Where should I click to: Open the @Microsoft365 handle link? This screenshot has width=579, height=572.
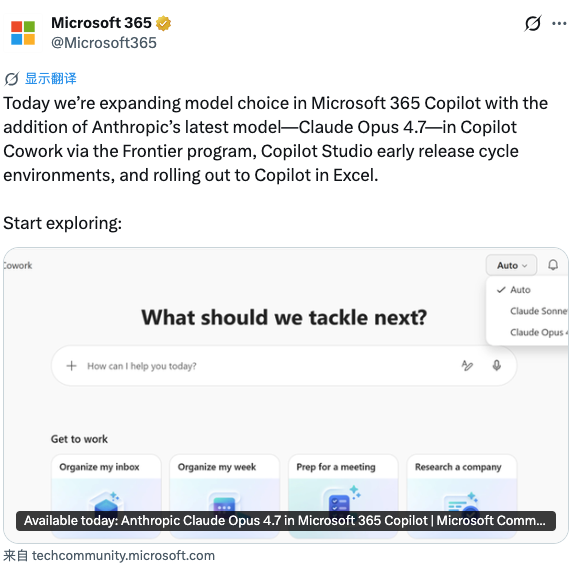104,43
